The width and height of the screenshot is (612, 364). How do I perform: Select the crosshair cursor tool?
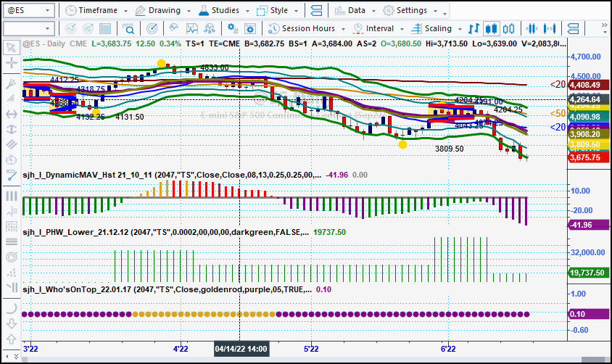coord(12,62)
